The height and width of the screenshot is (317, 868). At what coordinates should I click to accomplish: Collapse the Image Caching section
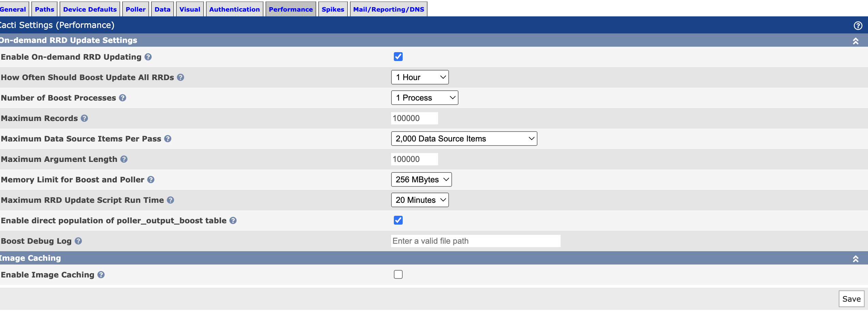855,259
